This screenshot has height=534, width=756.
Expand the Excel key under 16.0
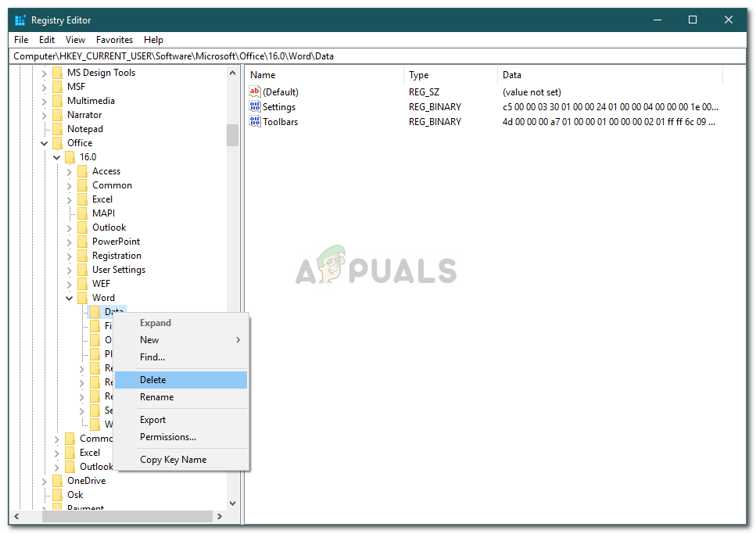tap(70, 199)
